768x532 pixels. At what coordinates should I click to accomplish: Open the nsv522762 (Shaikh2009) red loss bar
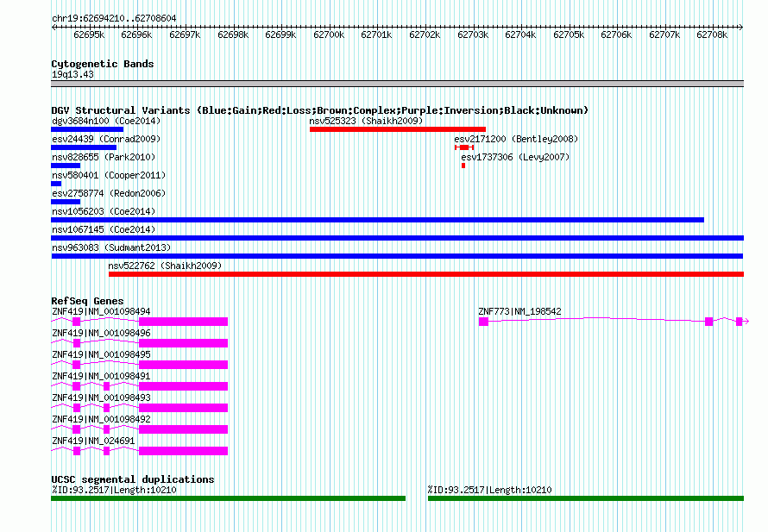pos(426,274)
